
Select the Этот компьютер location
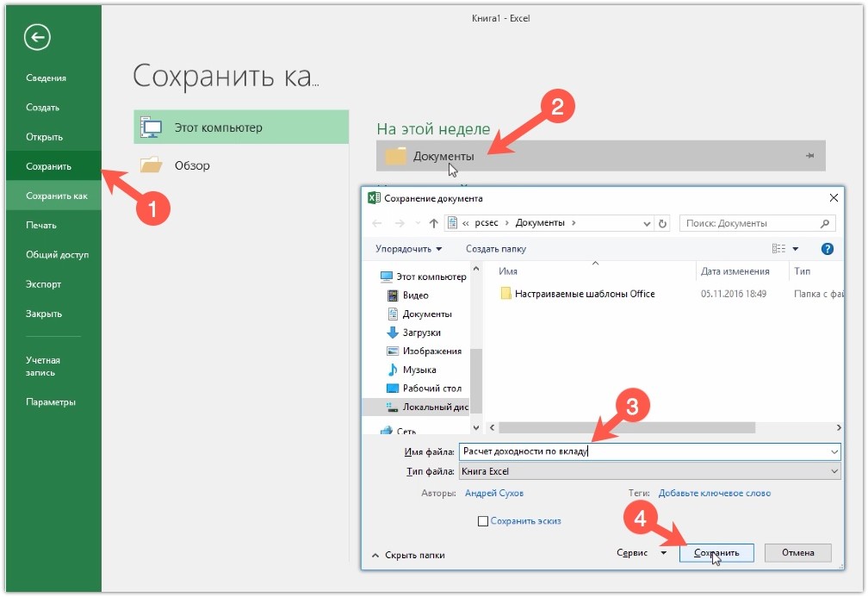(241, 127)
